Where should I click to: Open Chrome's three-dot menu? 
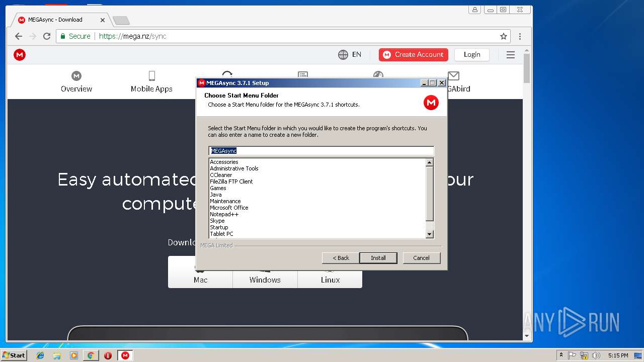point(520,36)
